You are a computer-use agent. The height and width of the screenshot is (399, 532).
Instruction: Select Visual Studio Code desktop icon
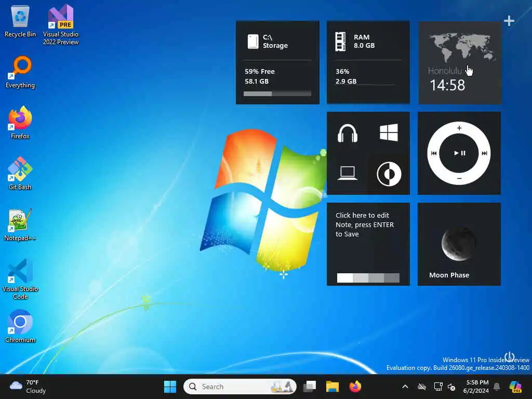(20, 279)
